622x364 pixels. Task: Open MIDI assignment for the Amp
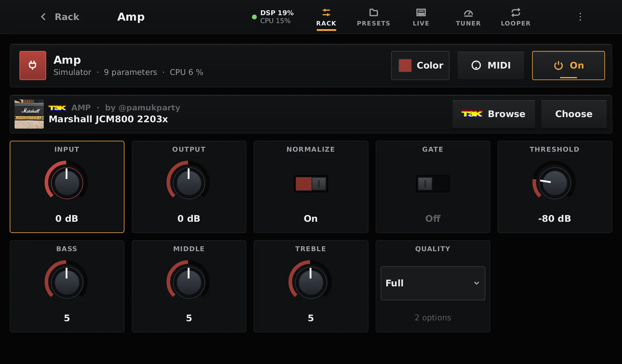491,66
